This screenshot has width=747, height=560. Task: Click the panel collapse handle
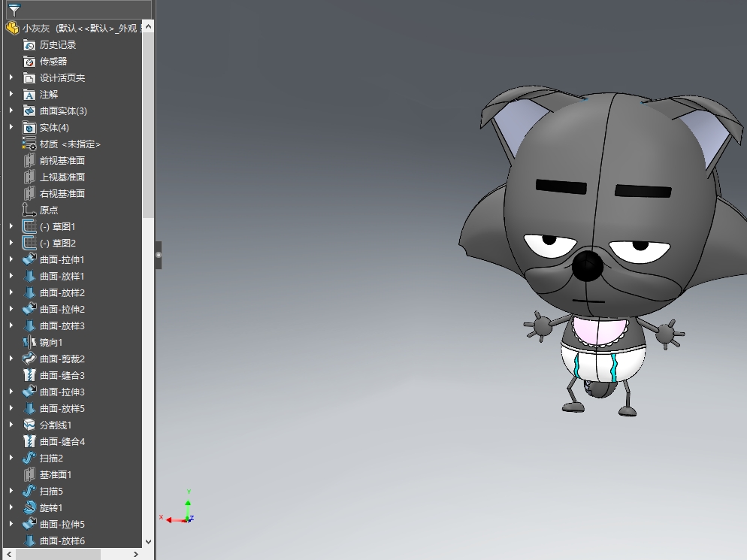tap(158, 255)
